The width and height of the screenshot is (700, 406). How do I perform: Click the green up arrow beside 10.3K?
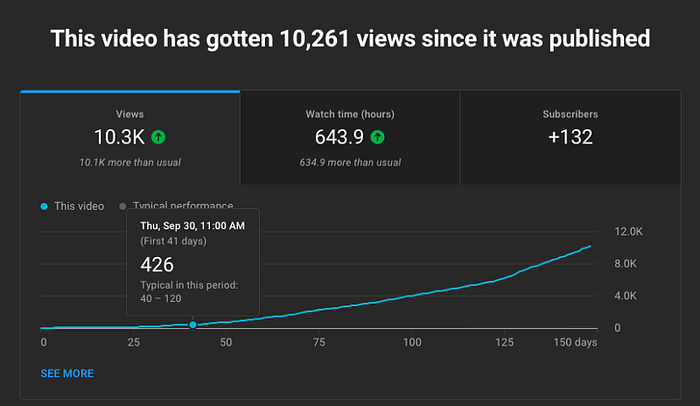pyautogui.click(x=158, y=137)
